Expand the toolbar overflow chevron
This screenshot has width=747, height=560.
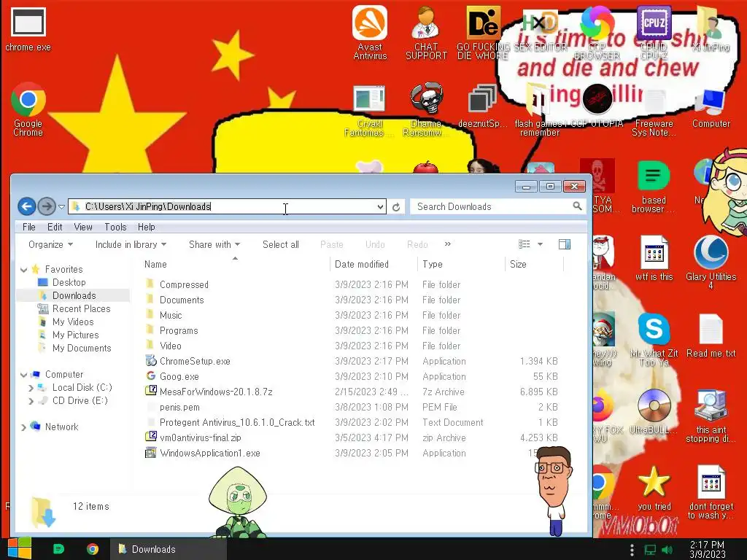point(447,244)
